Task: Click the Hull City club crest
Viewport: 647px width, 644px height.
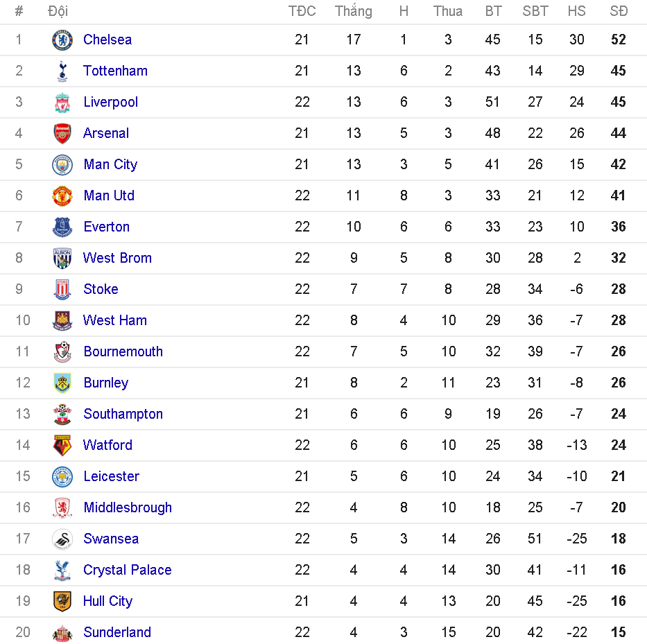Action: click(62, 602)
